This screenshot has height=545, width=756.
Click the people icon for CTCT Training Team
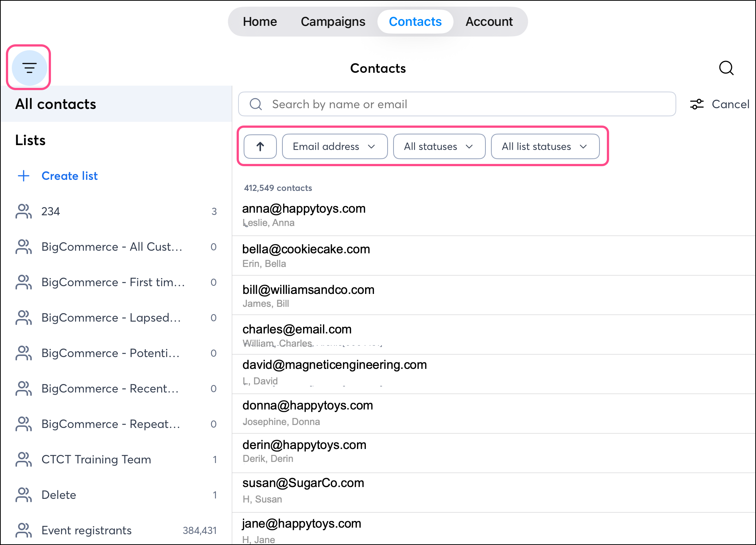click(24, 459)
